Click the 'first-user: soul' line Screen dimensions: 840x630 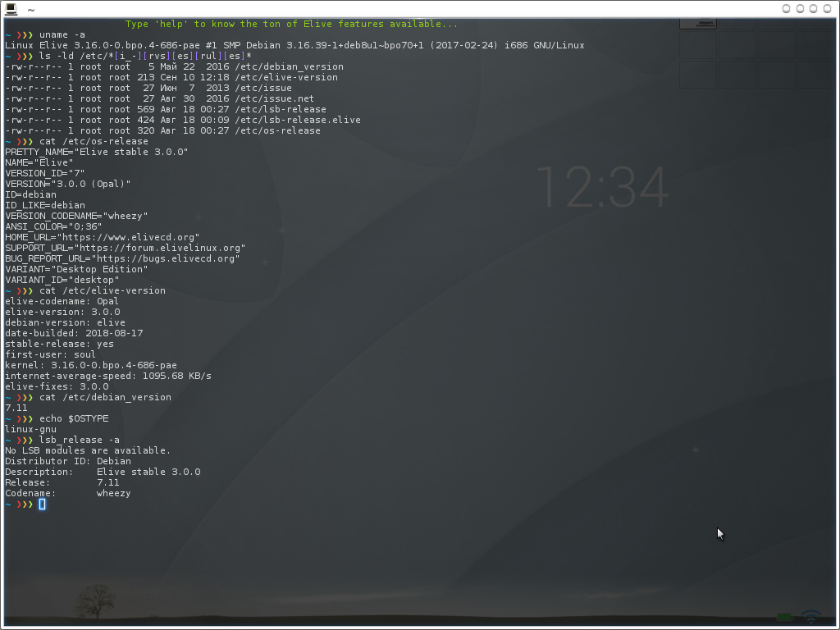point(50,354)
